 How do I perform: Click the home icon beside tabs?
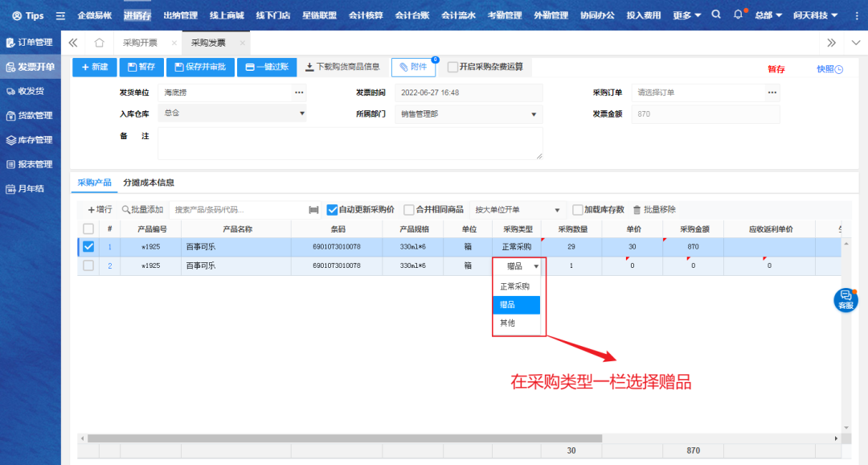(x=100, y=43)
